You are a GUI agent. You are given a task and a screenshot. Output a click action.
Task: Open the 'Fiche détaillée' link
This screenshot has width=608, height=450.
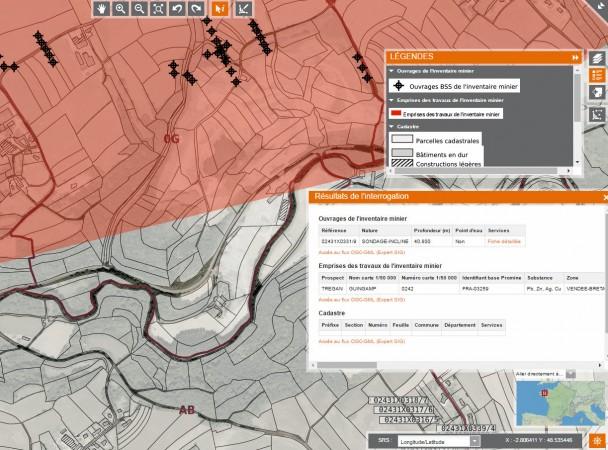click(504, 242)
